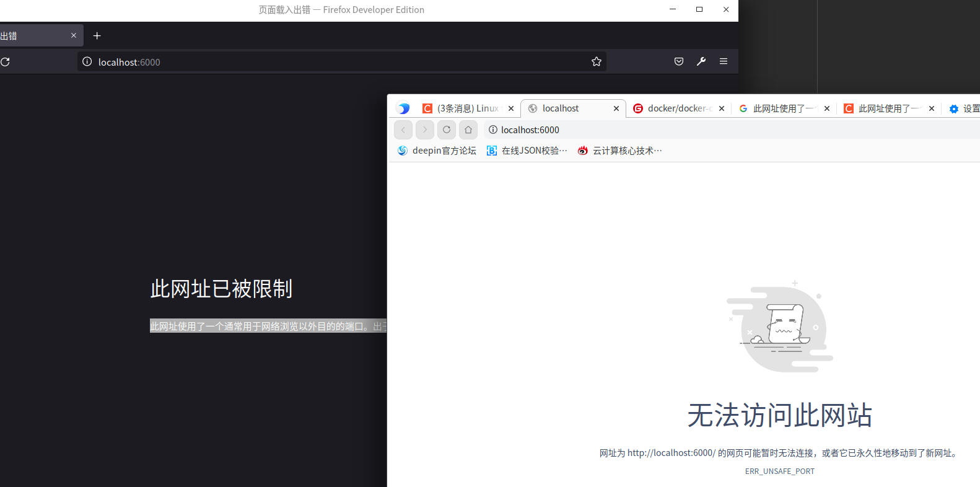This screenshot has width=980, height=487.
Task: Open the 云计算核心技术 bookmark
Action: 620,151
